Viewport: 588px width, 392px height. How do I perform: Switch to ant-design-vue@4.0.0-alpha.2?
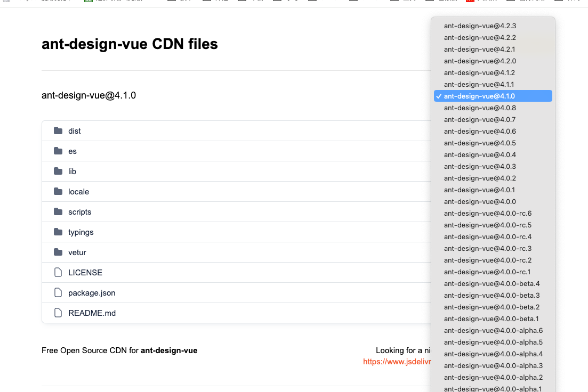click(493, 378)
